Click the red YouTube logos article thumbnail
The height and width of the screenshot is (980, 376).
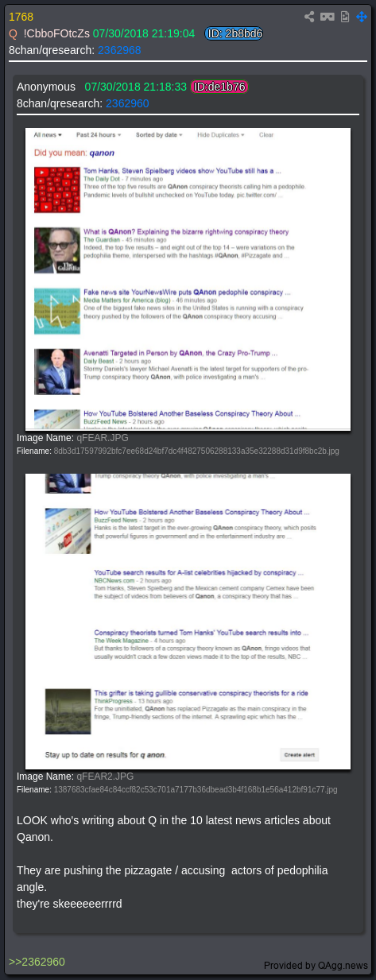tap(57, 189)
